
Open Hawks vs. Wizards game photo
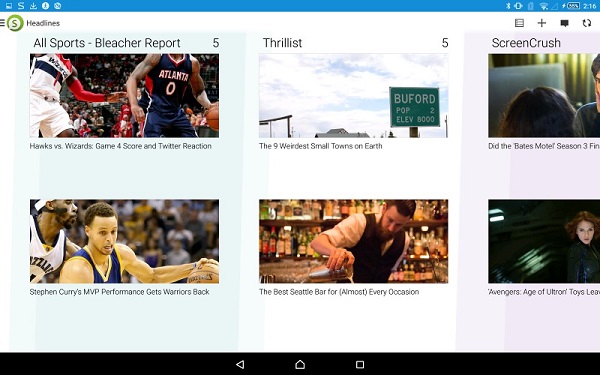[124, 96]
